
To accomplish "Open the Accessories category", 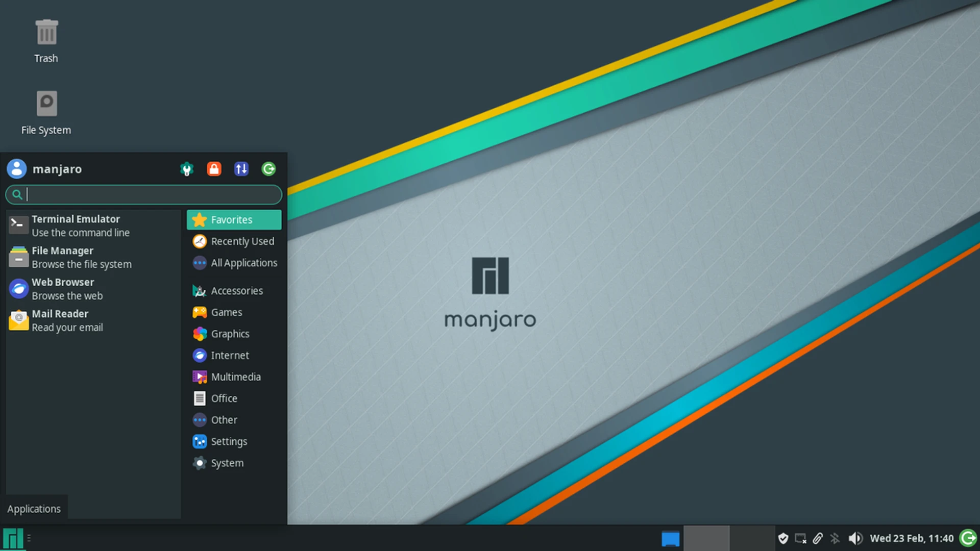I will [234, 291].
